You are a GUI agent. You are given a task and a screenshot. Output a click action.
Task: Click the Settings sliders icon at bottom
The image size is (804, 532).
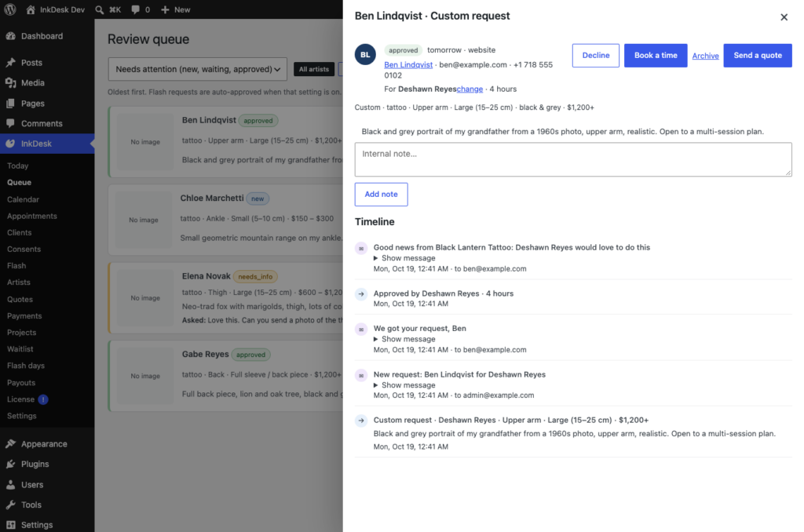[10, 525]
